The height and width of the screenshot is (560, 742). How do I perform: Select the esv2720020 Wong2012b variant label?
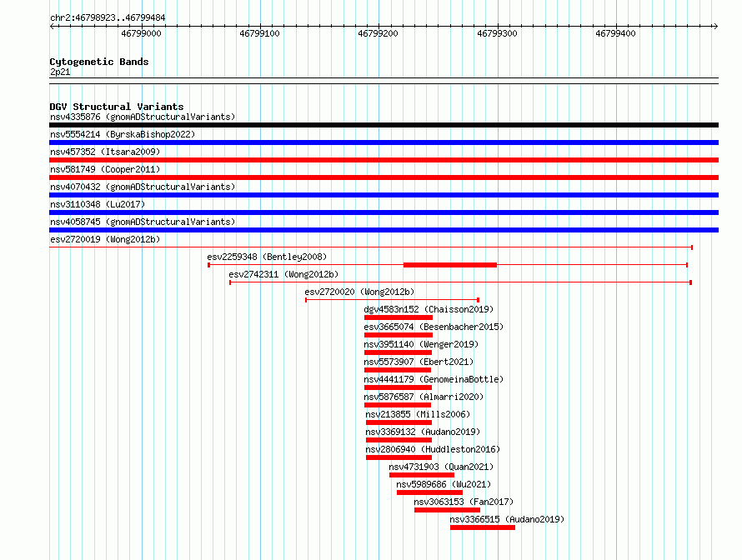(x=359, y=292)
